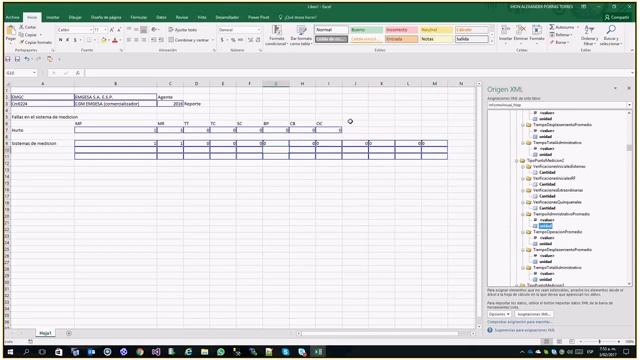Viewport: 640px width, 360px height.
Task: Open Windows Start menu
Action: point(11,351)
